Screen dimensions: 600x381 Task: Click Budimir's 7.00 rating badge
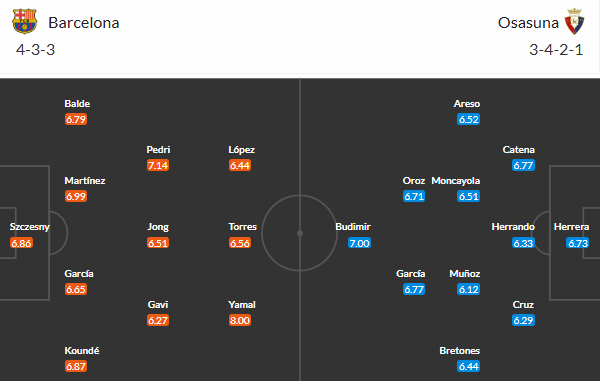pos(359,243)
